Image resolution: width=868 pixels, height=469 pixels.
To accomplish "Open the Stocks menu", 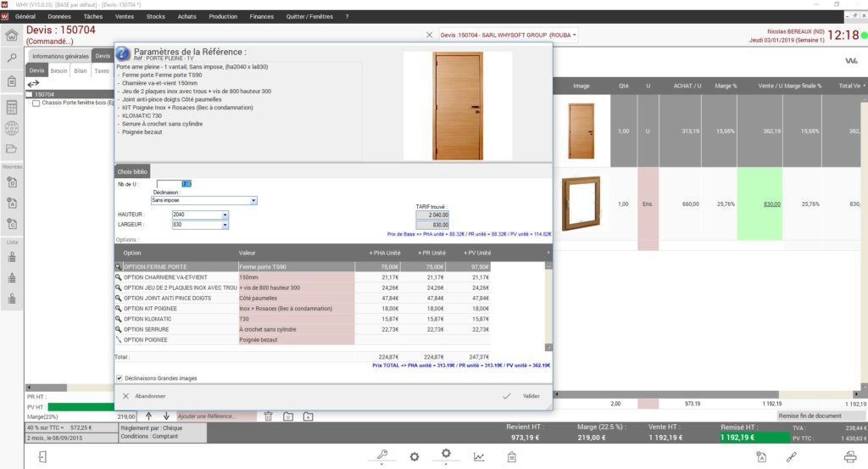I will [156, 17].
